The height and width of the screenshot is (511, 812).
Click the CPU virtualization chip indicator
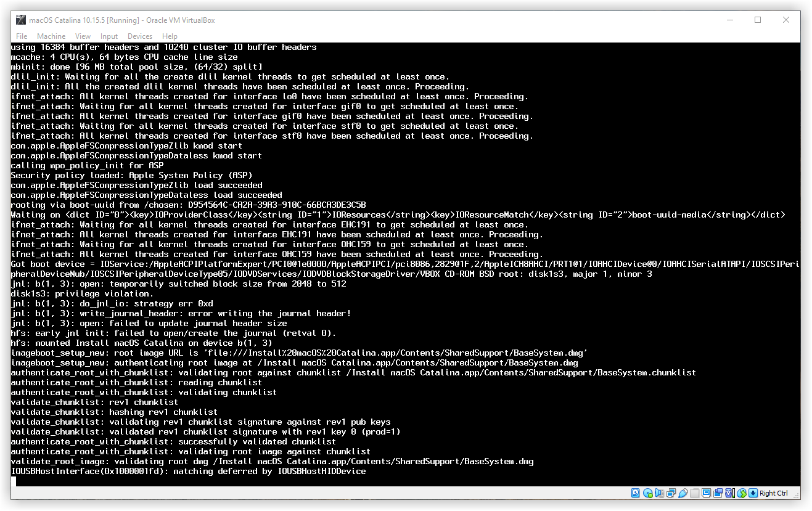[x=729, y=493]
